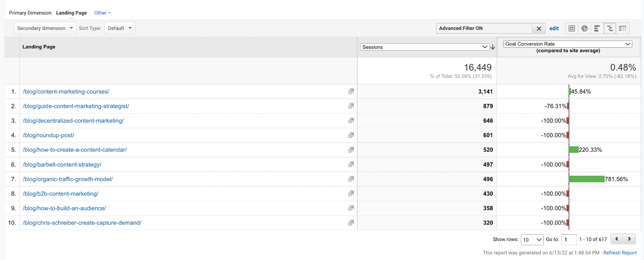This screenshot has width=644, height=260.
Task: Switch to the data table view icon
Action: point(572,28)
